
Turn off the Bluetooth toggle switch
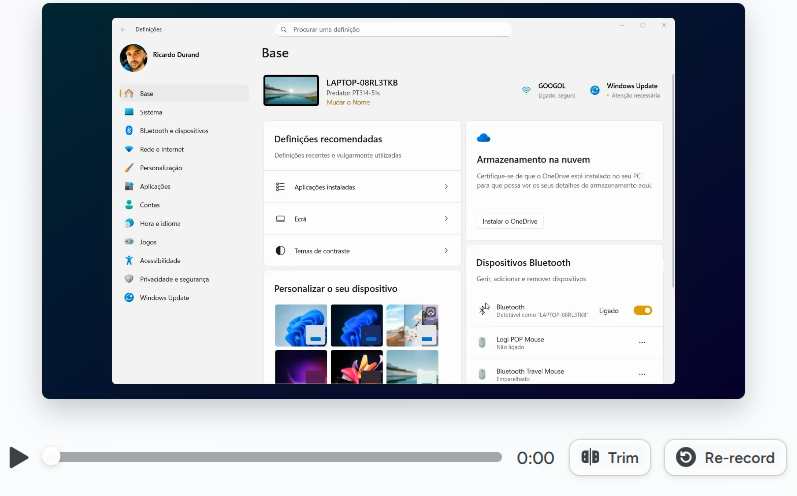click(643, 310)
